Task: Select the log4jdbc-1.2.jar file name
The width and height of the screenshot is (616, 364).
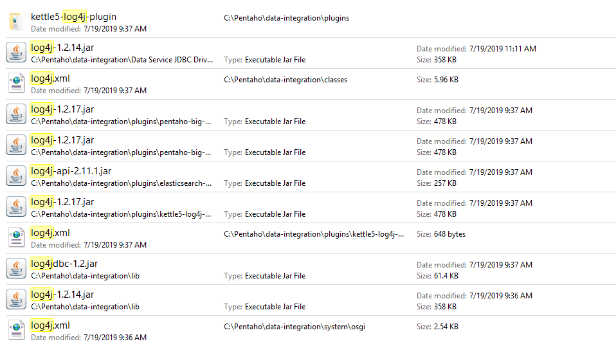Action: pos(64,264)
